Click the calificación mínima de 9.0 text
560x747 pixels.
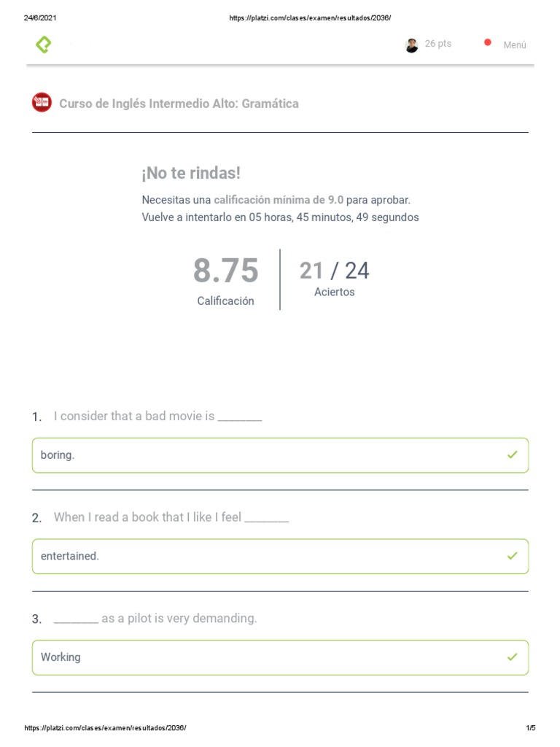pos(279,200)
